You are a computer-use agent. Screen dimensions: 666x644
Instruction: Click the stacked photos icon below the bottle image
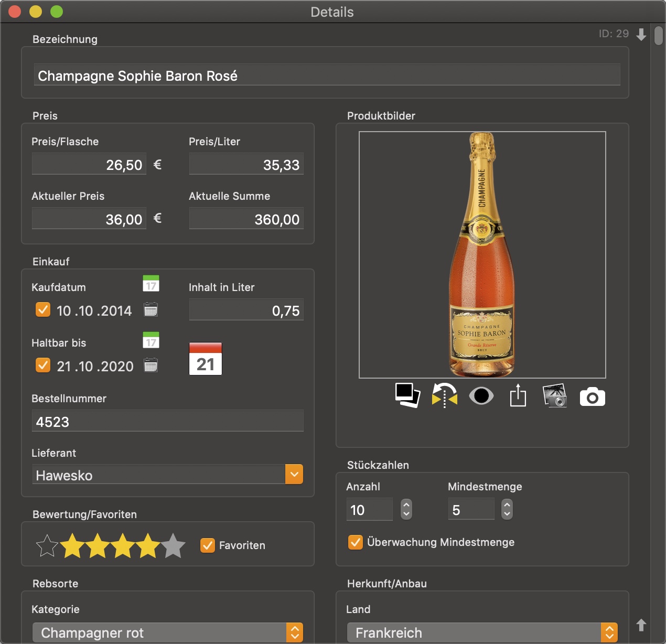click(x=407, y=396)
